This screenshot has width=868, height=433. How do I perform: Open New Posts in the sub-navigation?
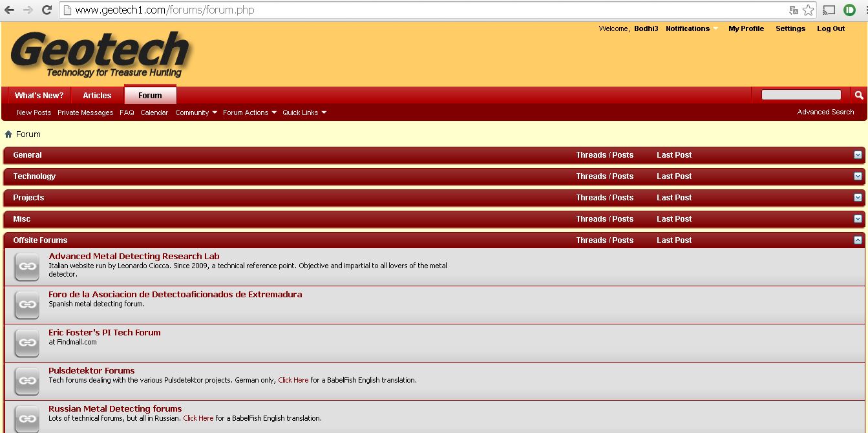pos(34,112)
